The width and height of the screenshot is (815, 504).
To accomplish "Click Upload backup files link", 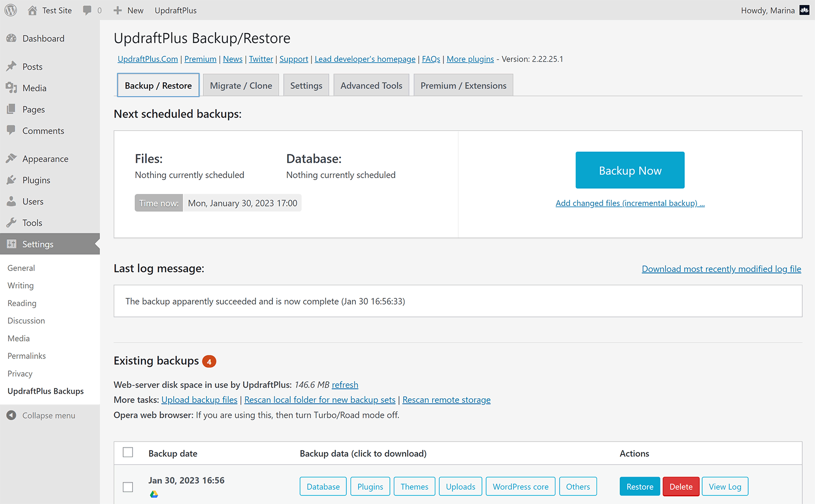I will click(x=199, y=399).
